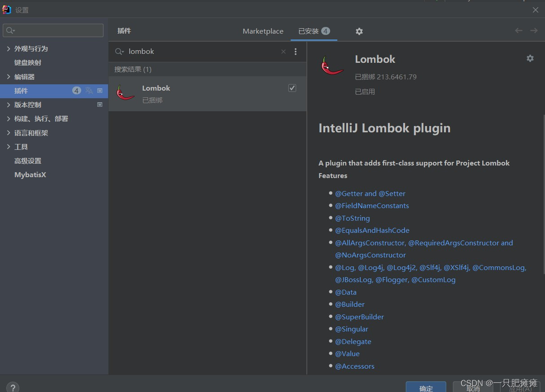Open the @Singular link

click(352, 329)
